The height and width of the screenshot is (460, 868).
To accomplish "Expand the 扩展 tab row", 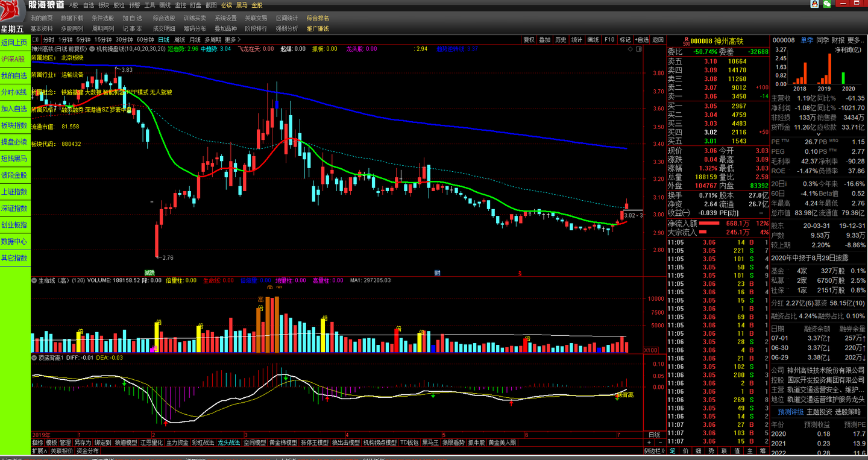I will tap(40, 451).
